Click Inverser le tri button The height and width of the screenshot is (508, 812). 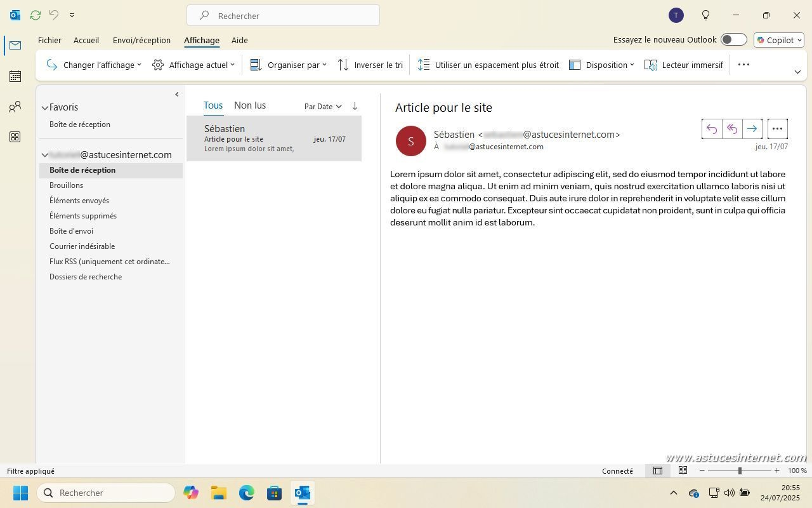(x=370, y=65)
